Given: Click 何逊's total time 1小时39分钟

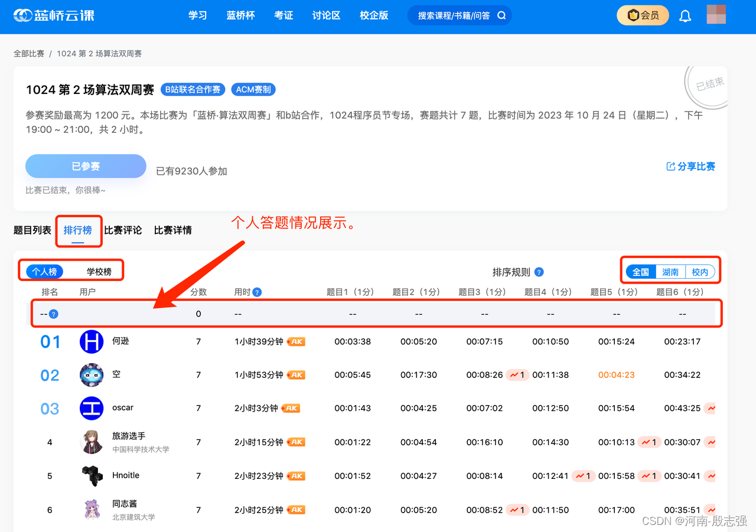Looking at the screenshot, I should (259, 342).
